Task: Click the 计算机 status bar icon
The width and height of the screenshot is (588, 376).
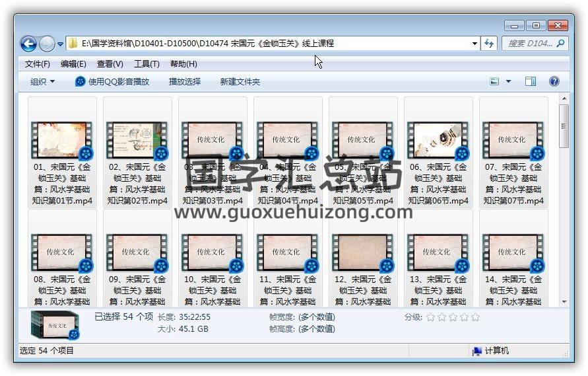Action: pos(477,351)
